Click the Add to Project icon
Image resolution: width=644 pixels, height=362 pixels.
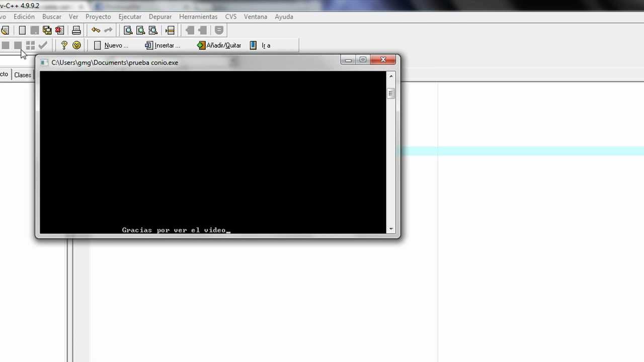[x=190, y=30]
